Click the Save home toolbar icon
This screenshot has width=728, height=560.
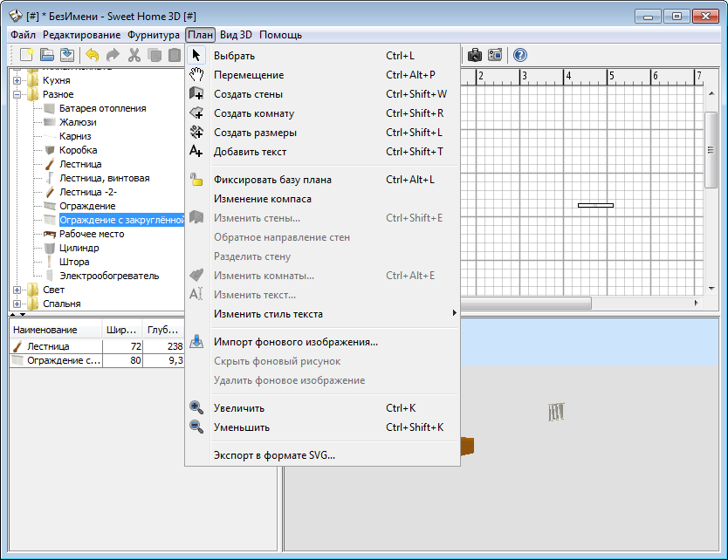pyautogui.click(x=67, y=55)
